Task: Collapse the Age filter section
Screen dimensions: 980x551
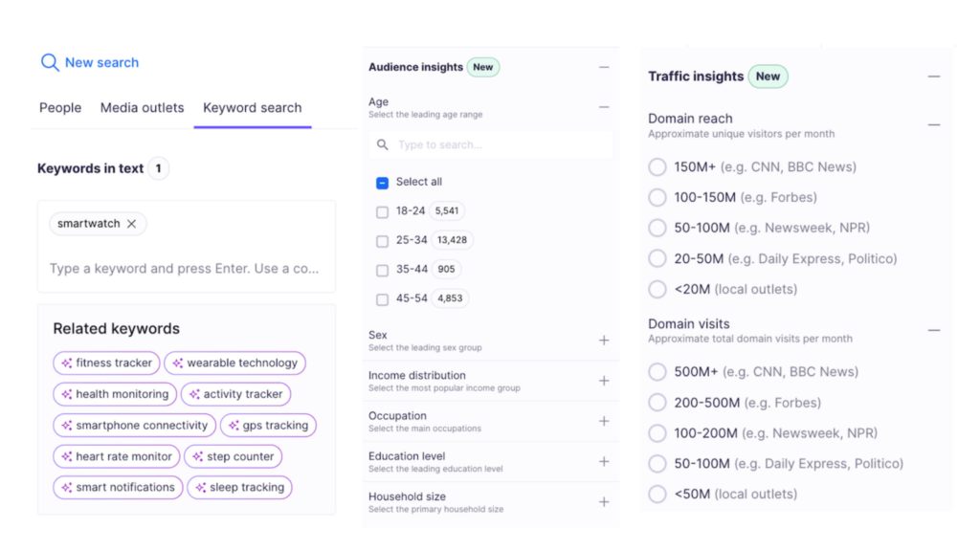Action: (x=604, y=108)
